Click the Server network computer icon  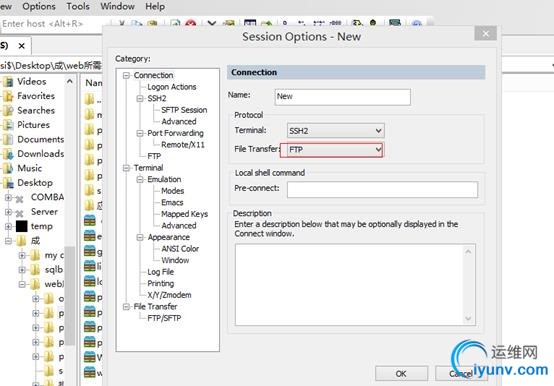(x=20, y=213)
